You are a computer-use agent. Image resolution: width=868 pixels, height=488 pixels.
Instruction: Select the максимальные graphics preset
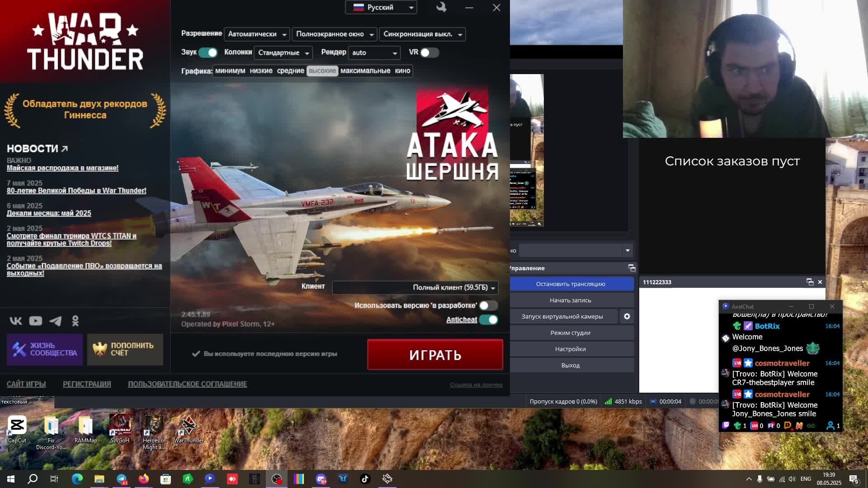(x=365, y=70)
